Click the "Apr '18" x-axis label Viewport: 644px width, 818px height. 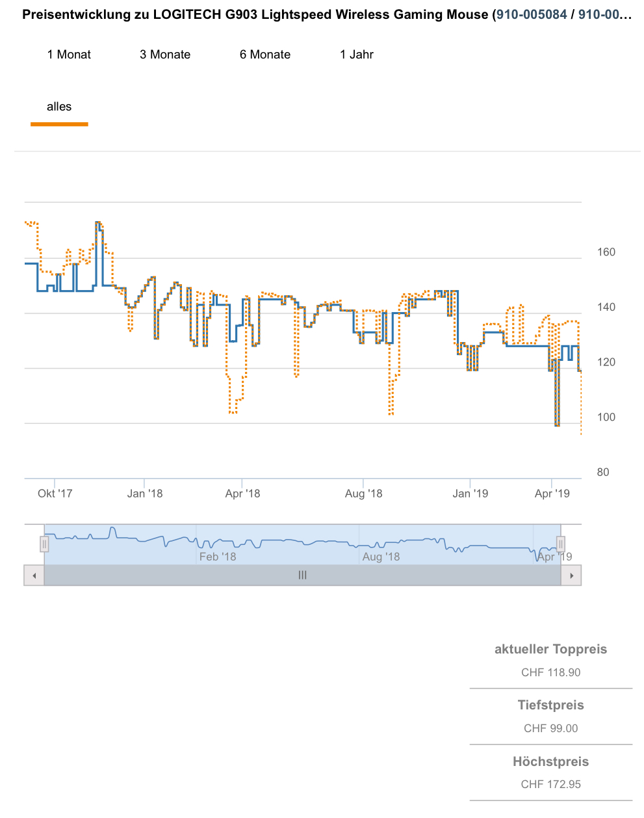click(242, 494)
